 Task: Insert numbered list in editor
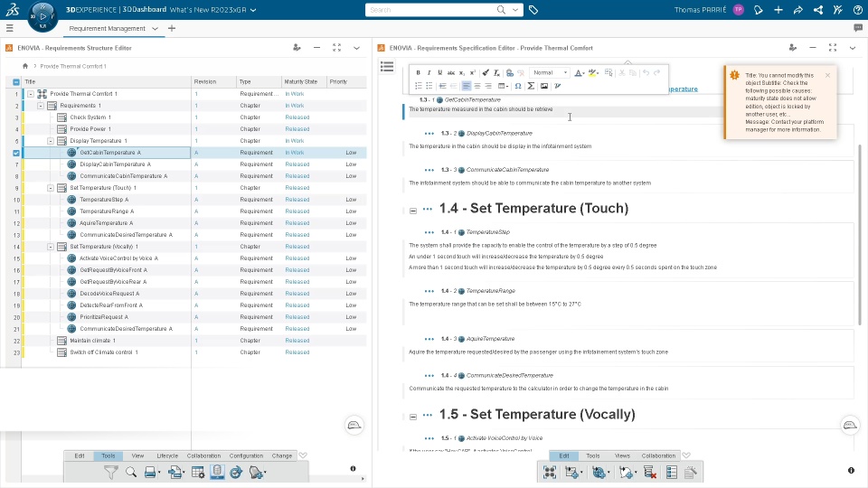pos(419,86)
